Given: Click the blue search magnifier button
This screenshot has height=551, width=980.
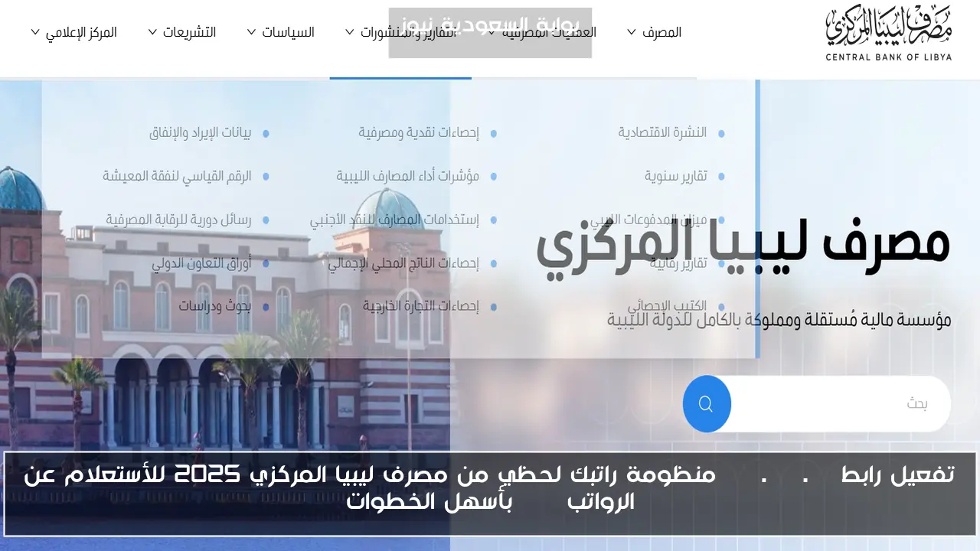Looking at the screenshot, I should click(x=707, y=403).
